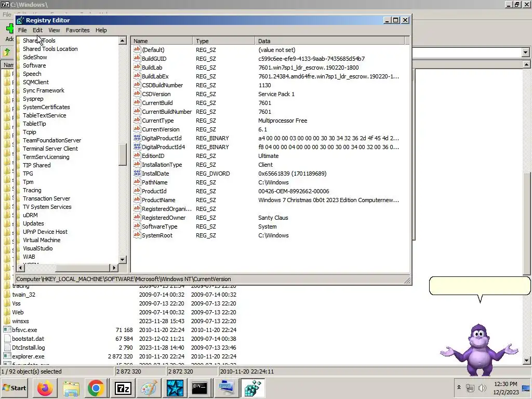
Task: Select the CurrentBuildNumber value name
Action: point(167,112)
